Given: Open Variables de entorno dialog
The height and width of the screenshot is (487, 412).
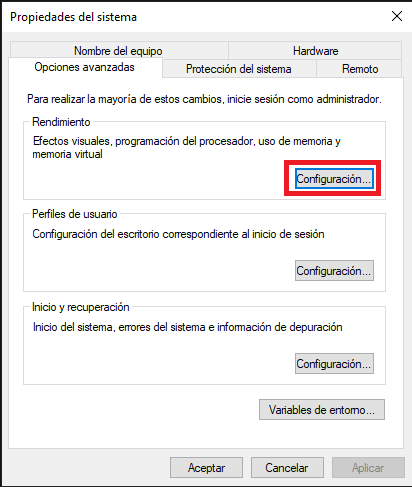Looking at the screenshot, I should pos(322,410).
